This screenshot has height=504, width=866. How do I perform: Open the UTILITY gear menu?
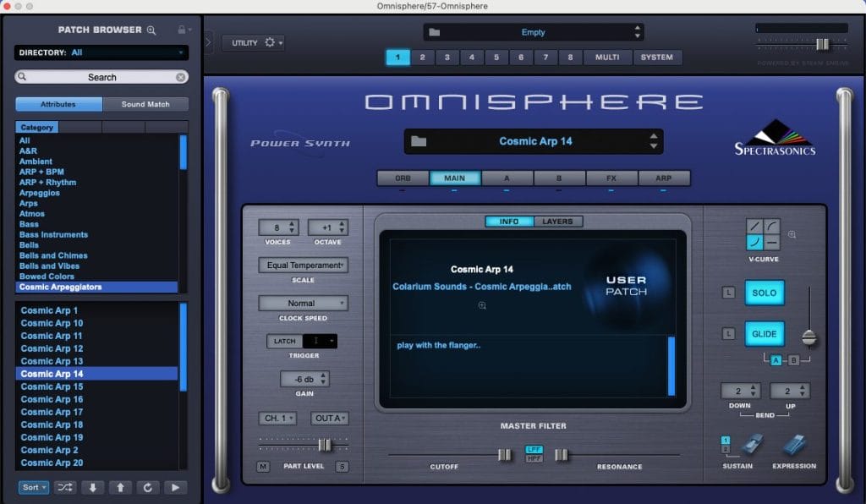(254, 42)
